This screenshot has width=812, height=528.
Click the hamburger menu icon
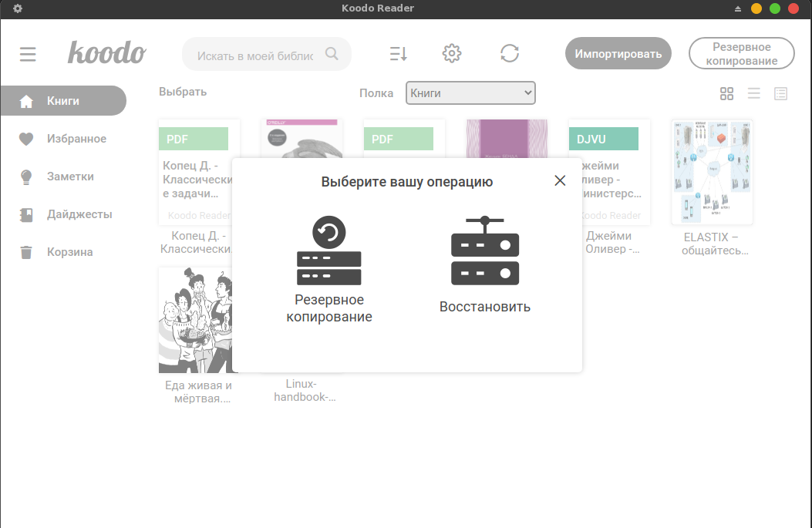(28, 54)
